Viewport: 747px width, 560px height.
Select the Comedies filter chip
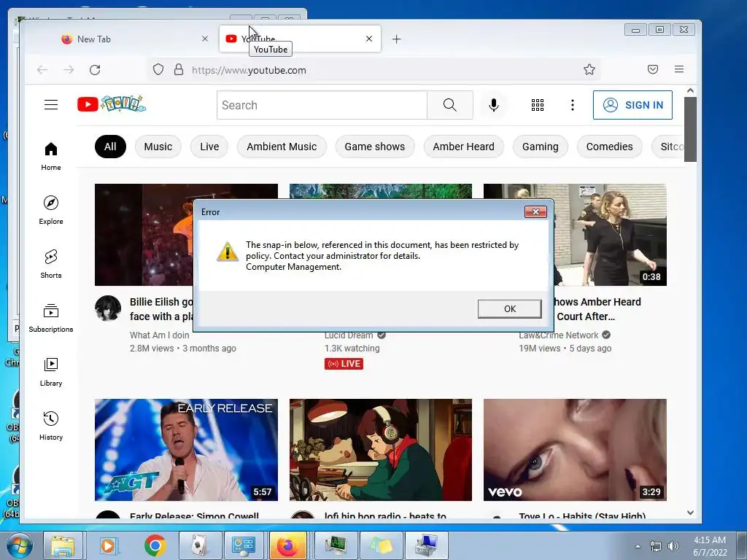click(609, 147)
